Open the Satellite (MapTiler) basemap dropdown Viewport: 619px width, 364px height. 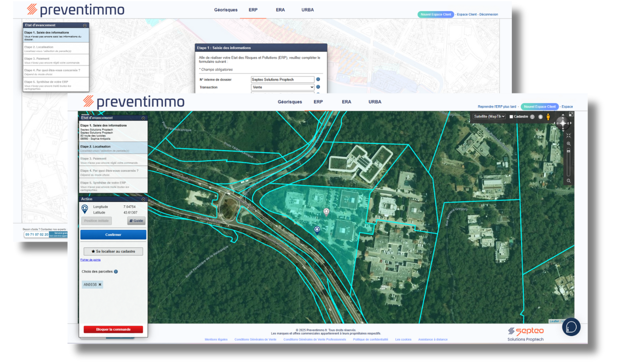point(489,117)
